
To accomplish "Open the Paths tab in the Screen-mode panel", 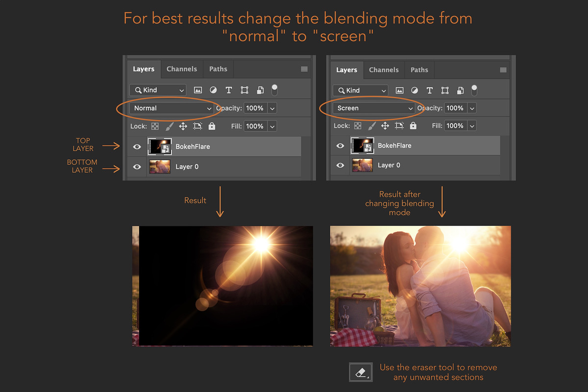I will (x=419, y=70).
